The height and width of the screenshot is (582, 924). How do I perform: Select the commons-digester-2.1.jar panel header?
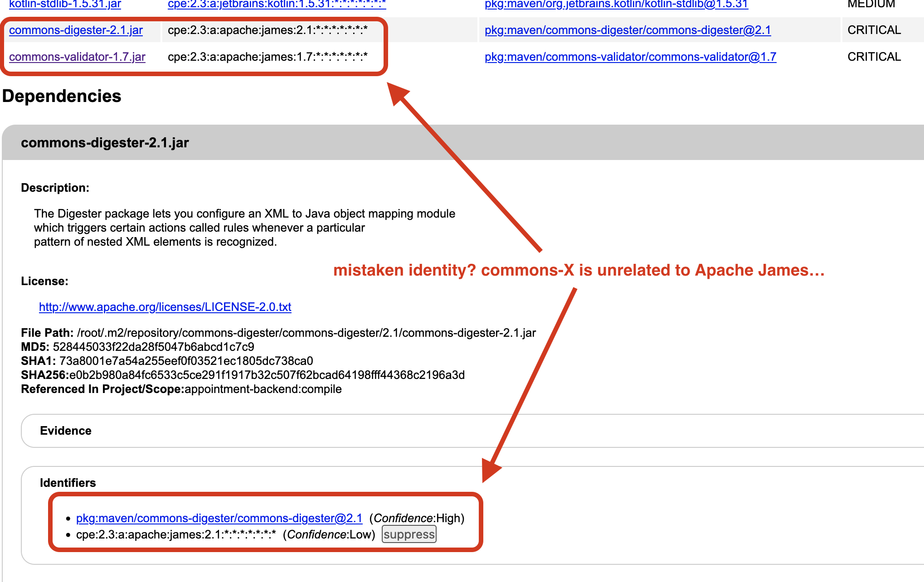tap(105, 142)
